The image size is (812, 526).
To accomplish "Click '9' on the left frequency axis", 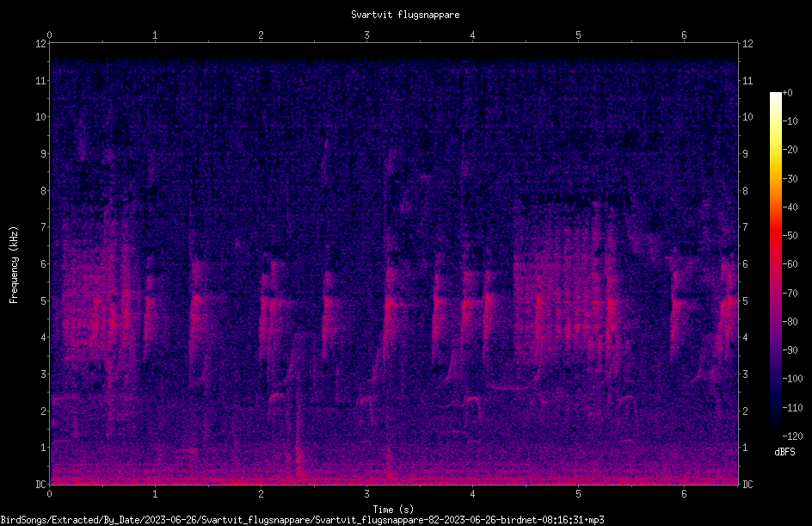I will click(x=43, y=154).
